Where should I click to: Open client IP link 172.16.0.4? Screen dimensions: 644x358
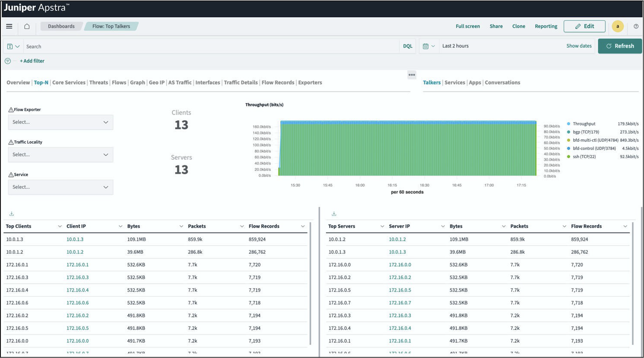coord(77,290)
